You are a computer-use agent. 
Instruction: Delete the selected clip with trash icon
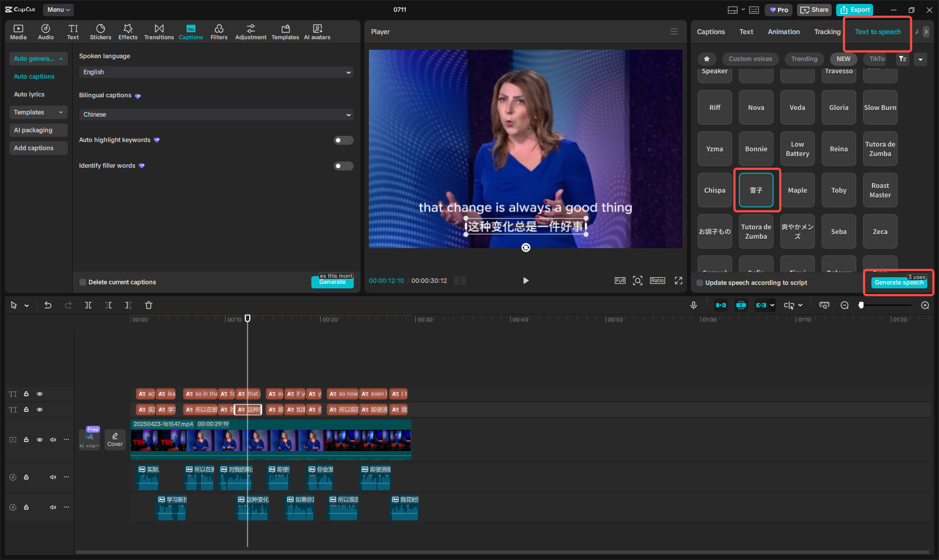(149, 305)
